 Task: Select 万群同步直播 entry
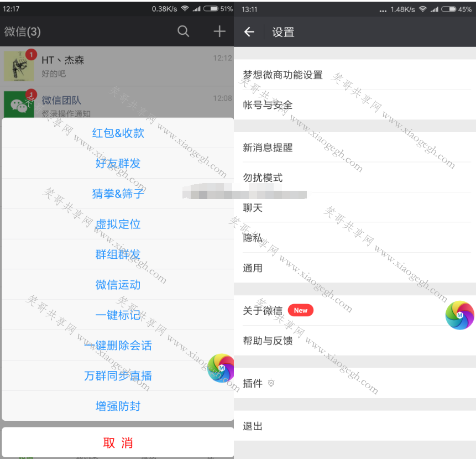(x=118, y=376)
